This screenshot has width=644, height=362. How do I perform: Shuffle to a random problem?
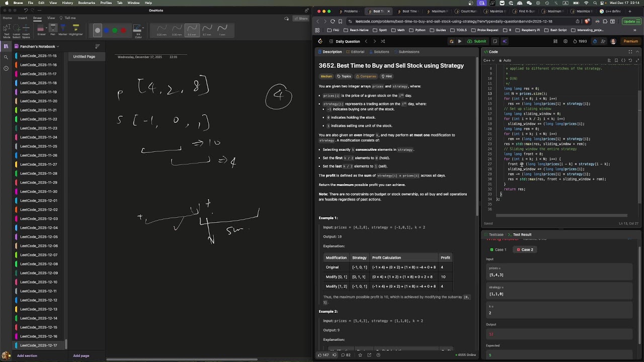pos(383,41)
